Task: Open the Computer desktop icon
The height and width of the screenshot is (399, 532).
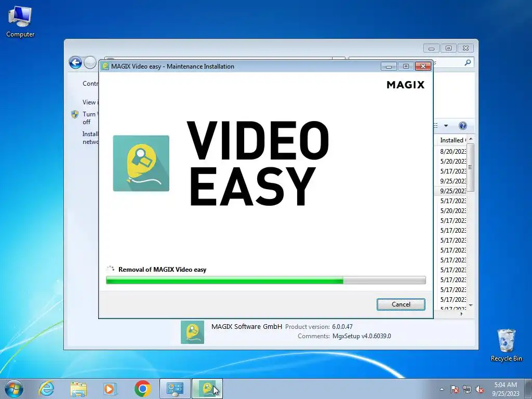Action: tap(20, 21)
